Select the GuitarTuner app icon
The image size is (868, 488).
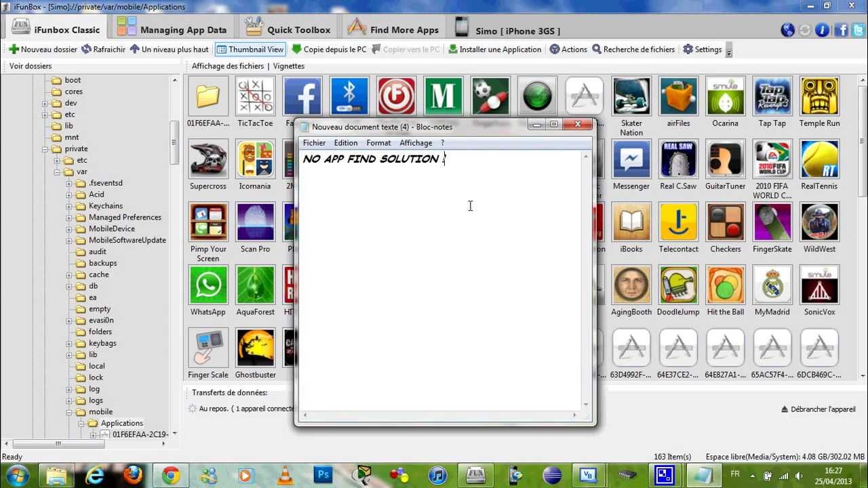(726, 159)
